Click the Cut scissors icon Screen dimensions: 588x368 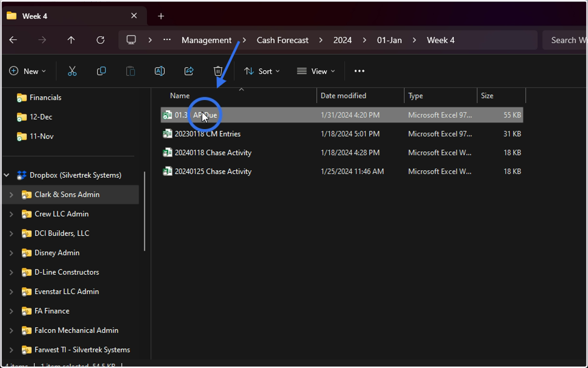[72, 71]
